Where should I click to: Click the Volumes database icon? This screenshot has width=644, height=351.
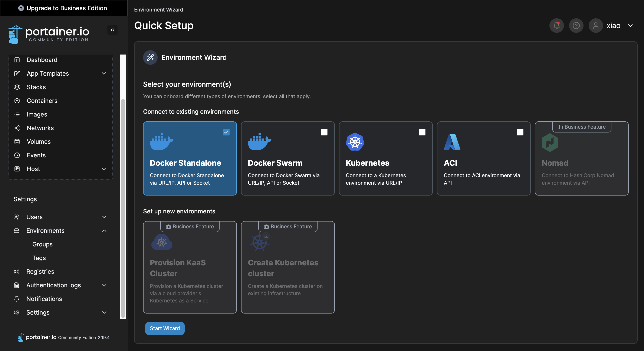(17, 141)
